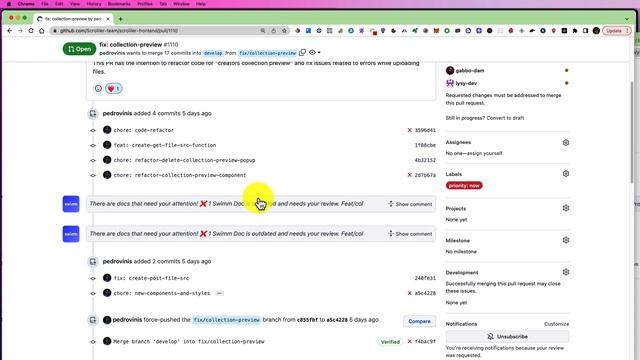Open Chrome extensions puzzle icon
Image resolution: width=640 pixels, height=360 pixels.
(575, 31)
